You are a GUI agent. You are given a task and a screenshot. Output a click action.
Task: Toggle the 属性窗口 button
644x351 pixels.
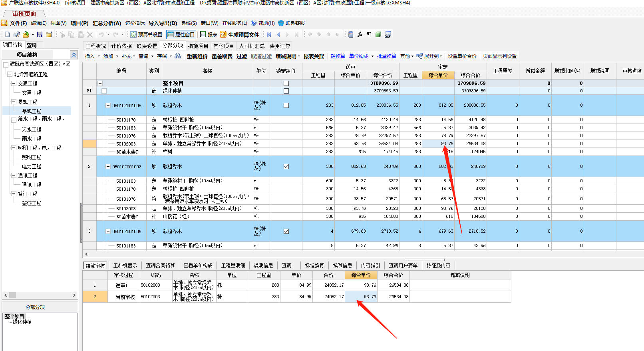tap(181, 35)
